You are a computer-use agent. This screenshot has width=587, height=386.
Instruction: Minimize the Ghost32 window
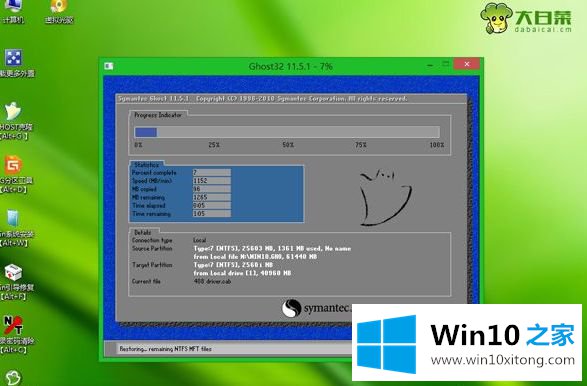430,65
